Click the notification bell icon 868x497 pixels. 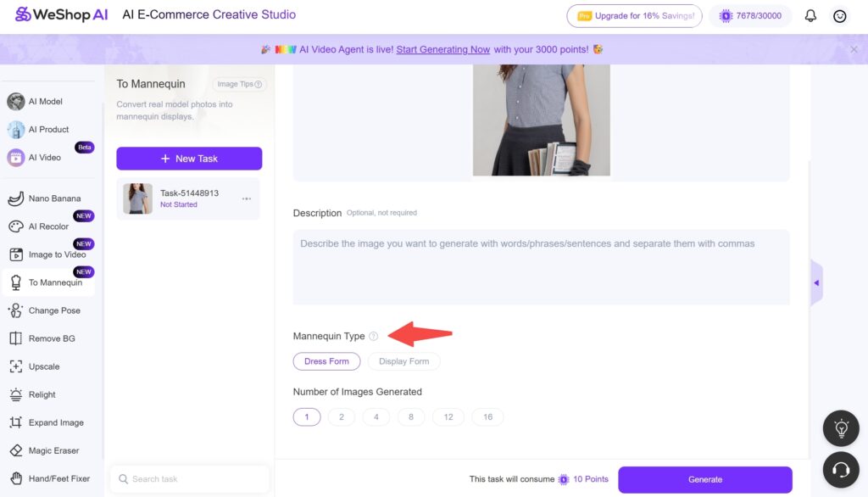[810, 16]
